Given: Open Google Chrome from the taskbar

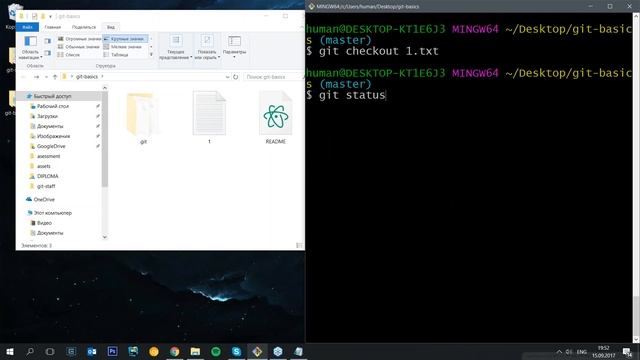Looking at the screenshot, I should tap(175, 351).
